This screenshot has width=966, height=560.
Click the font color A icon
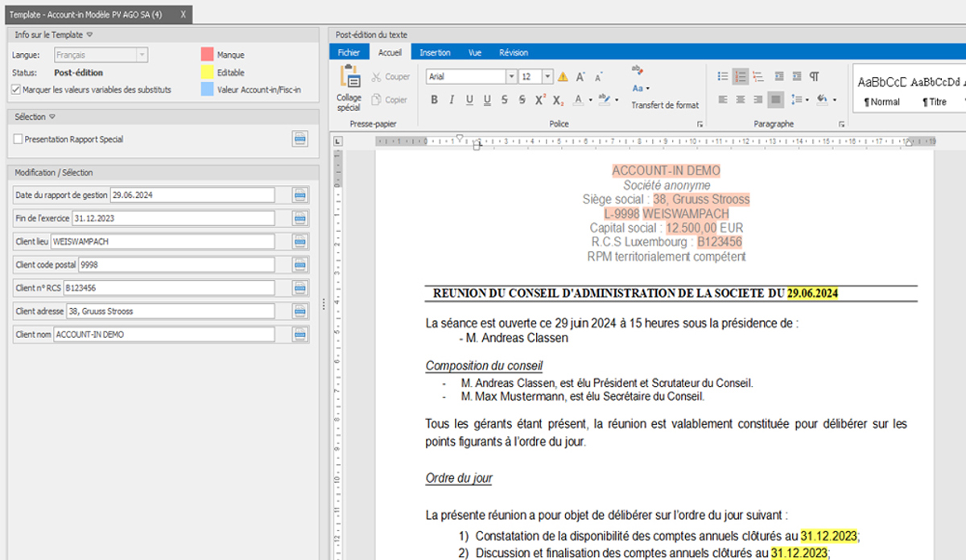579,100
